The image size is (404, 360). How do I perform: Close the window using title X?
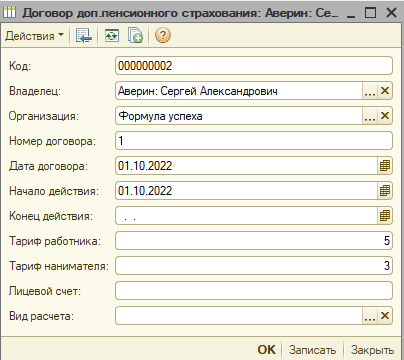coord(391,13)
